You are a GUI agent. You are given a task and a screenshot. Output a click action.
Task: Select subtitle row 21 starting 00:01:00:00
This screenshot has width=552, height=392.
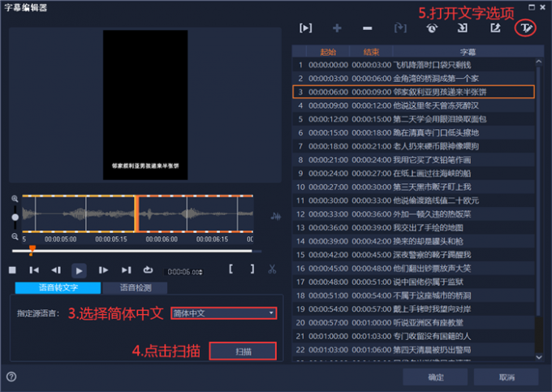[413, 336]
